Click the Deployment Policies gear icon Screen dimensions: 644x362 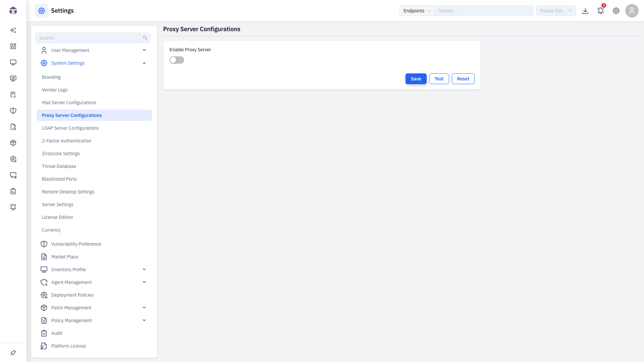click(44, 295)
